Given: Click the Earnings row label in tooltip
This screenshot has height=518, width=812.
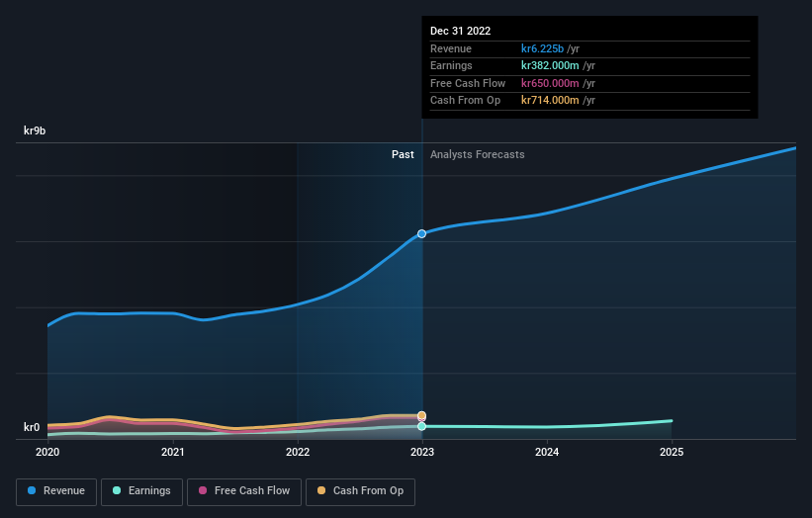Looking at the screenshot, I should pyautogui.click(x=451, y=65).
